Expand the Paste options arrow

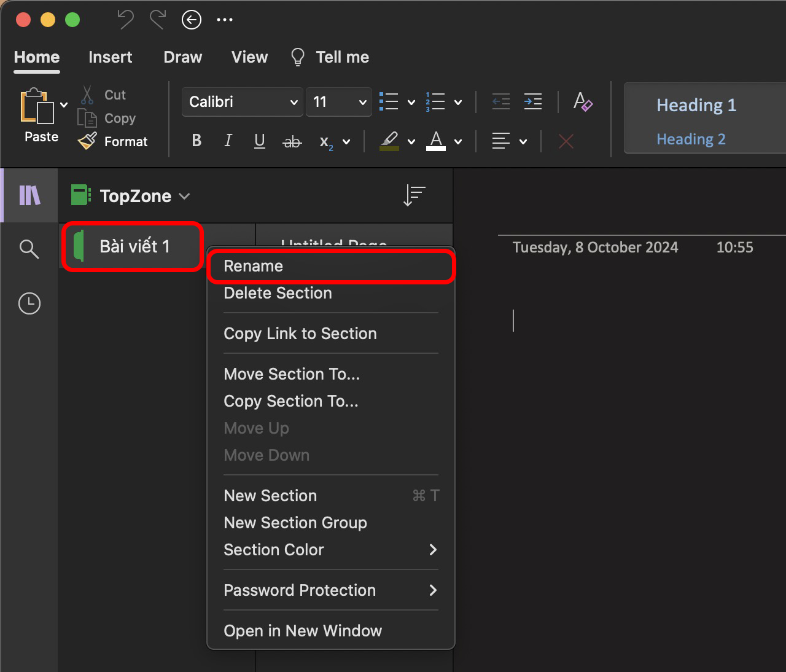(64, 104)
